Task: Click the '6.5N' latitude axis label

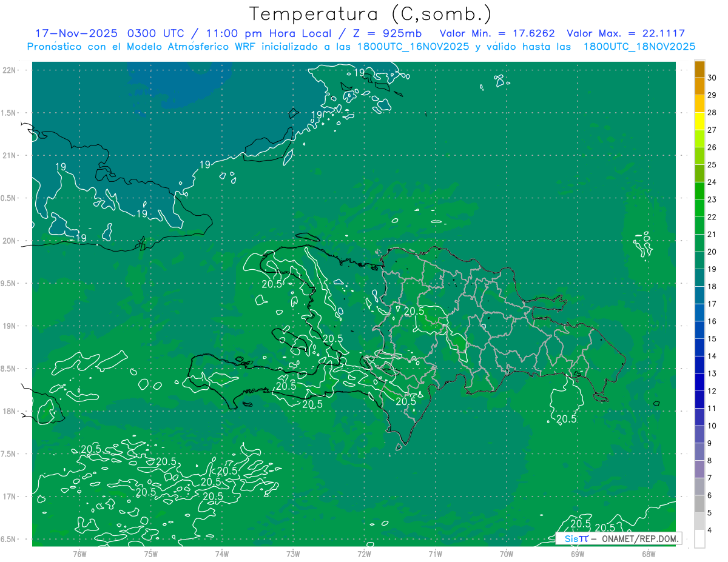Action: (x=9, y=539)
